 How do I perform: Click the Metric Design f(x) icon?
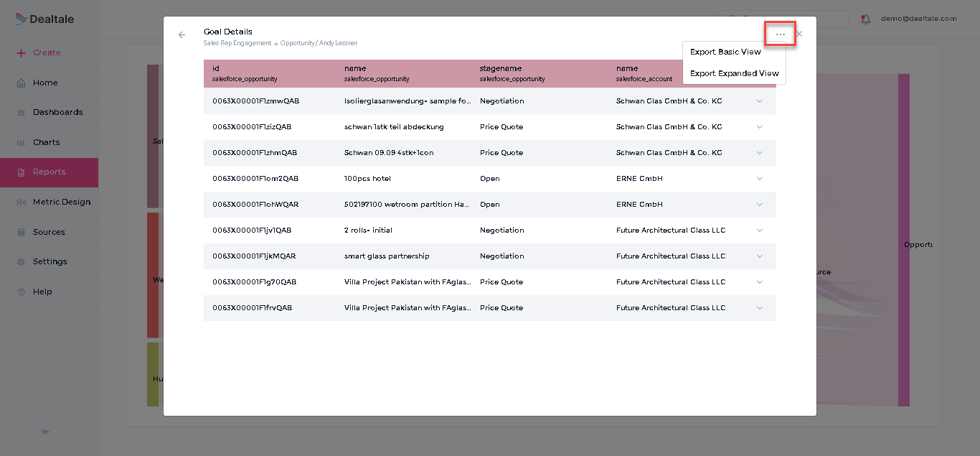click(x=21, y=203)
